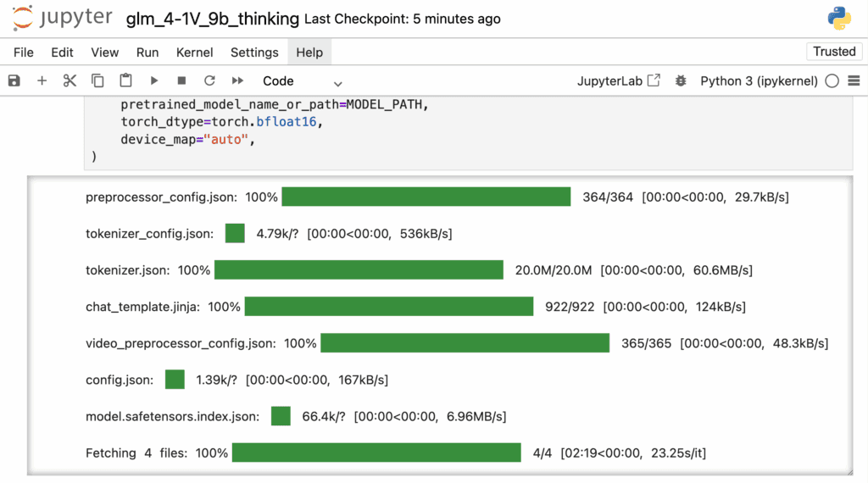This screenshot has width=868, height=483.
Task: Interrupt the kernel with the stop icon
Action: click(181, 80)
